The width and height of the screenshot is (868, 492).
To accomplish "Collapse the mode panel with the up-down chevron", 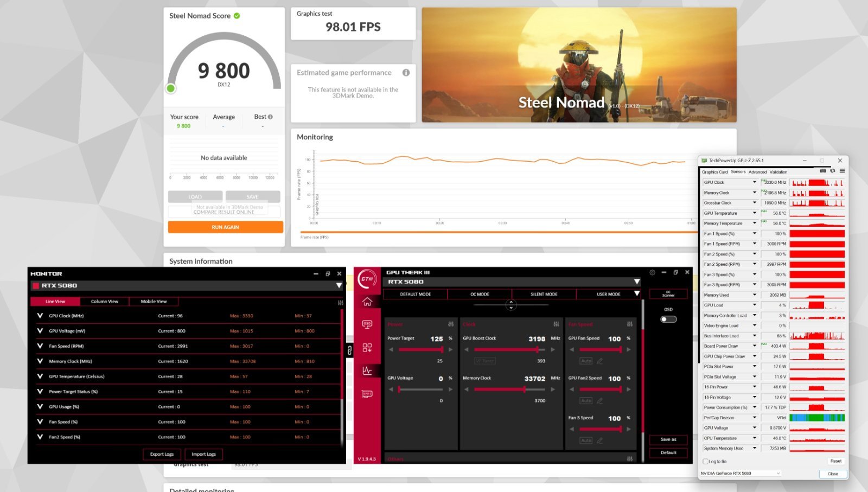I will tap(511, 305).
